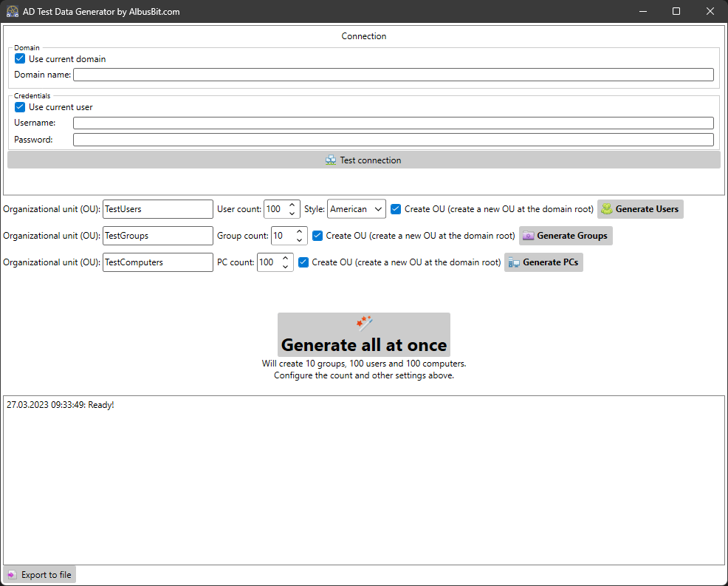Image resolution: width=728 pixels, height=586 pixels.
Task: Toggle Create OU checkbox in users row
Action: [x=396, y=209]
